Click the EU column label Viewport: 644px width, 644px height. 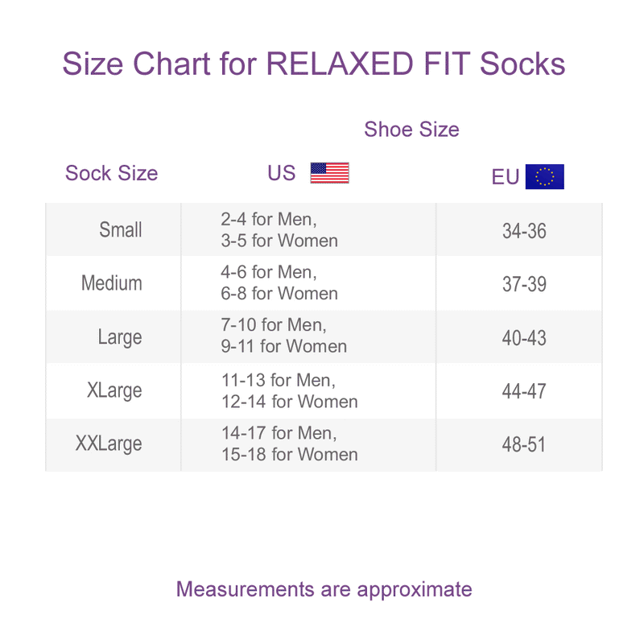tap(506, 177)
